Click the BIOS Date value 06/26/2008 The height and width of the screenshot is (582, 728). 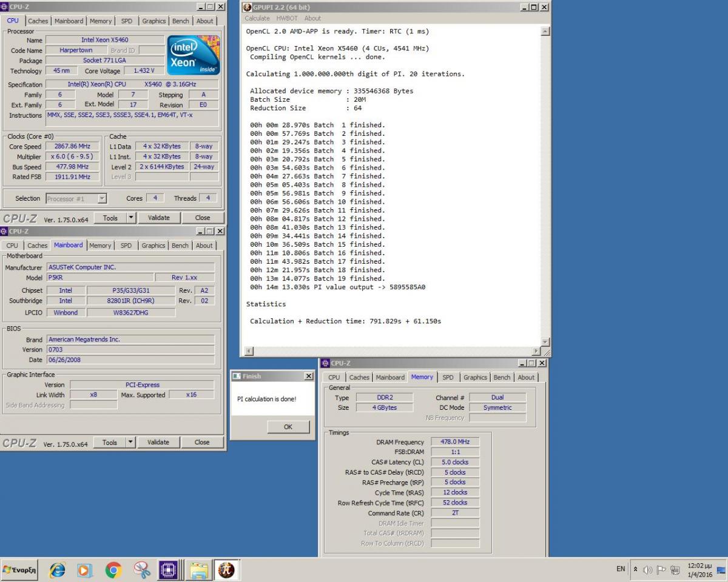click(130, 360)
